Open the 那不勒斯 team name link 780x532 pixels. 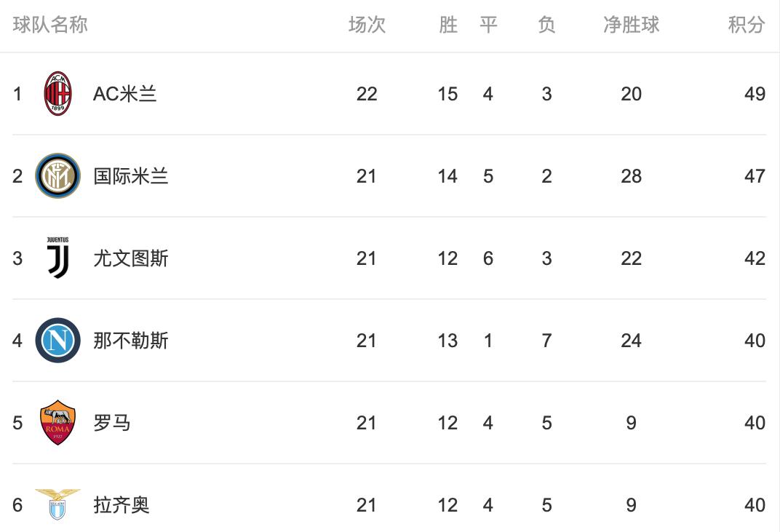point(131,341)
